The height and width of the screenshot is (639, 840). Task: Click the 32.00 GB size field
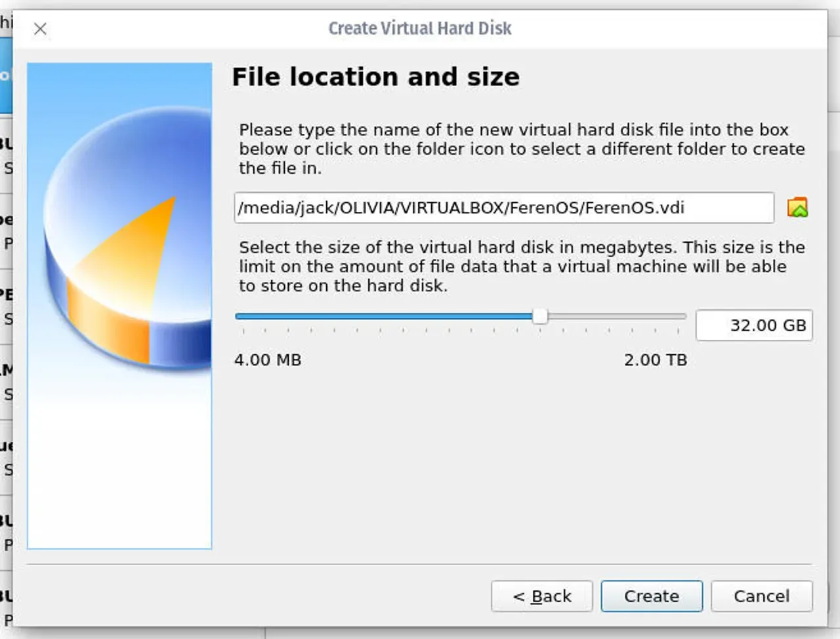(x=754, y=325)
